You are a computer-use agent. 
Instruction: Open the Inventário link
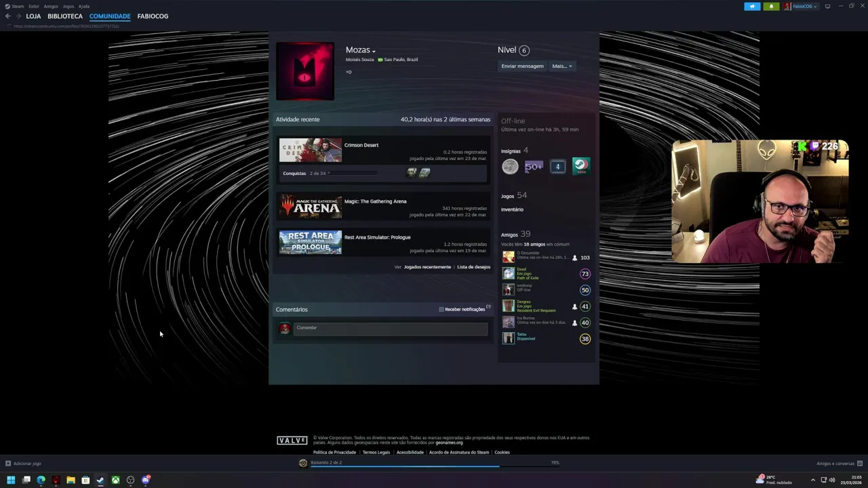(x=512, y=209)
